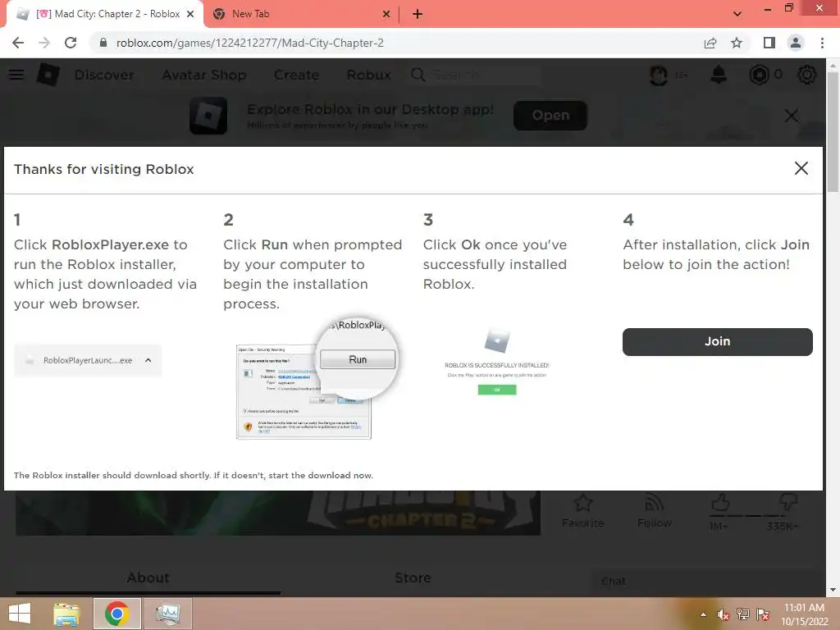This screenshot has height=630, width=840.
Task: Click the network tray icon
Action: coord(743,614)
